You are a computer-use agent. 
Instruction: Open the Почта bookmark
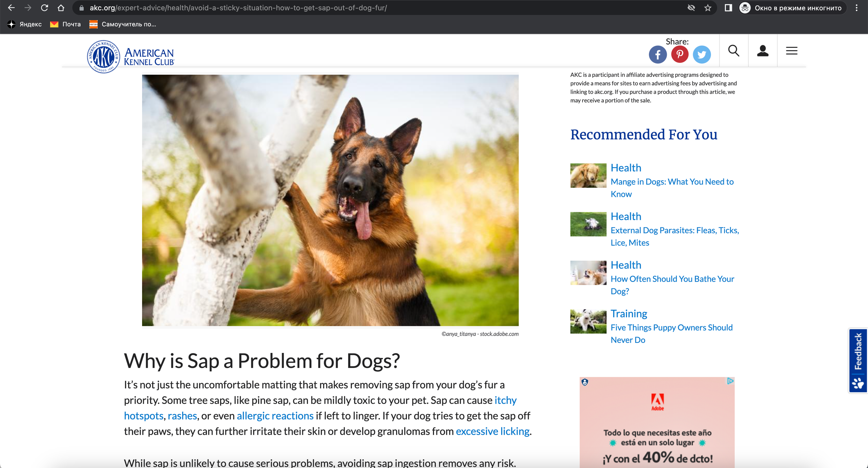[65, 24]
